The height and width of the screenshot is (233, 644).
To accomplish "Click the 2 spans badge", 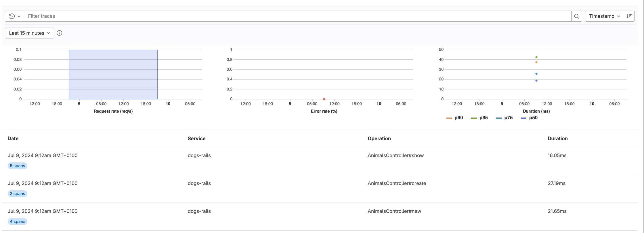I will point(18,194).
